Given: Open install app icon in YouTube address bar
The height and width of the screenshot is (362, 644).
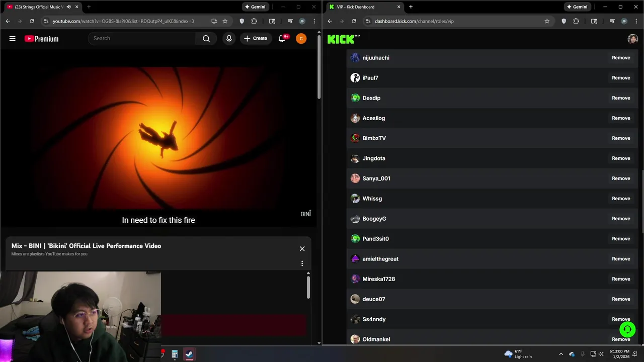Looking at the screenshot, I should 214,21.
